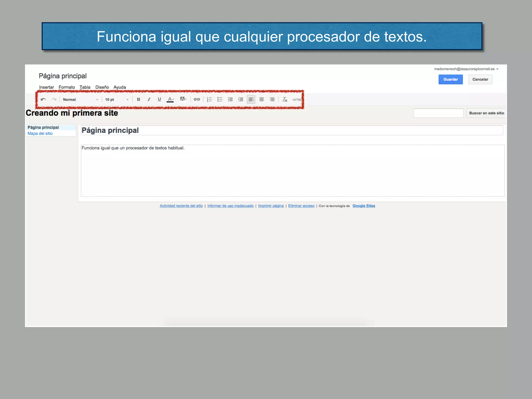Open the 10 pt font size dropdown
The height and width of the screenshot is (399, 532).
[117, 99]
